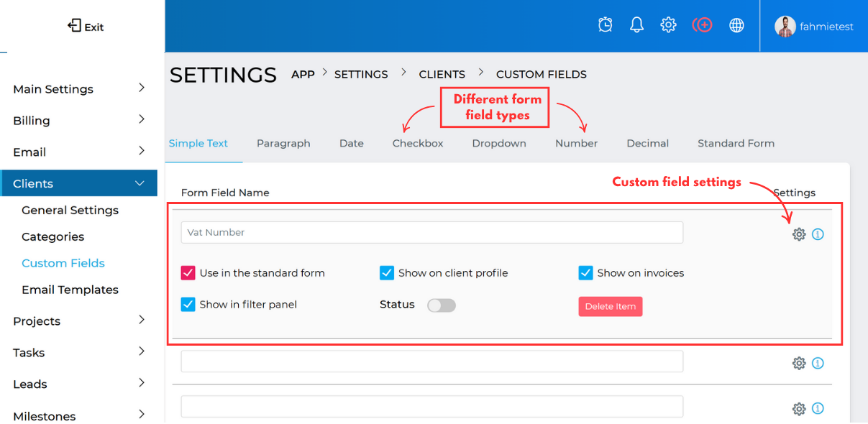Switch to the Standard Form tab

tap(736, 143)
